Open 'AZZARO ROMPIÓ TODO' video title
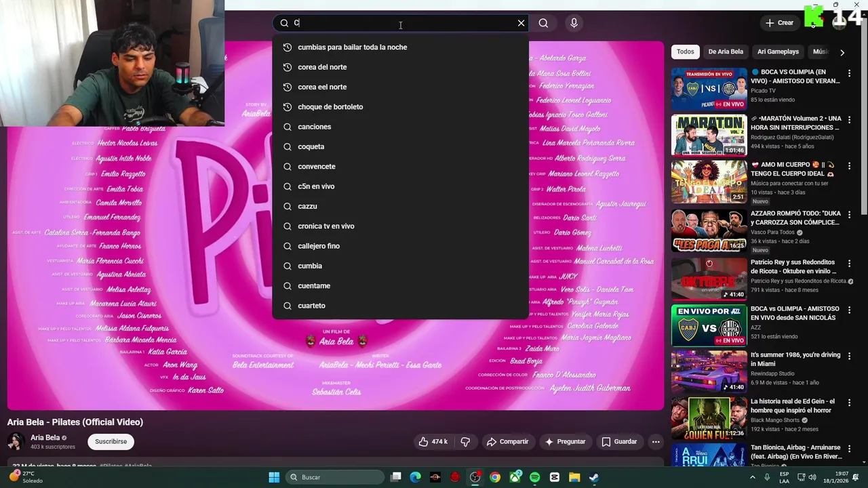 [x=795, y=218]
